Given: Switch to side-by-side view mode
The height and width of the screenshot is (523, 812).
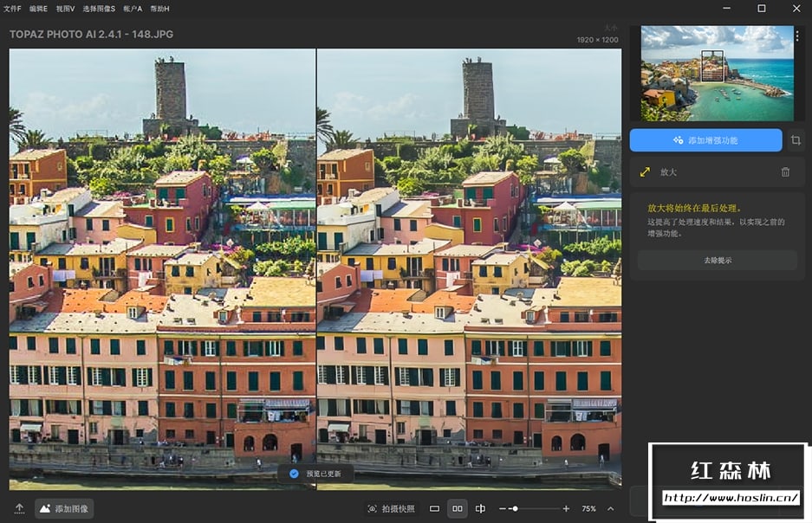Looking at the screenshot, I should pos(458,508).
